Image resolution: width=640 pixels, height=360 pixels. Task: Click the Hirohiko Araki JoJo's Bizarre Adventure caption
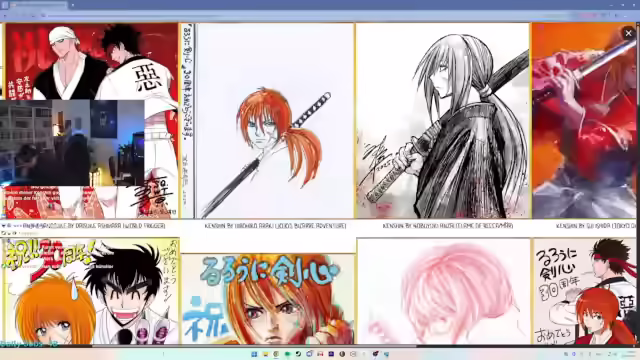coord(275,226)
